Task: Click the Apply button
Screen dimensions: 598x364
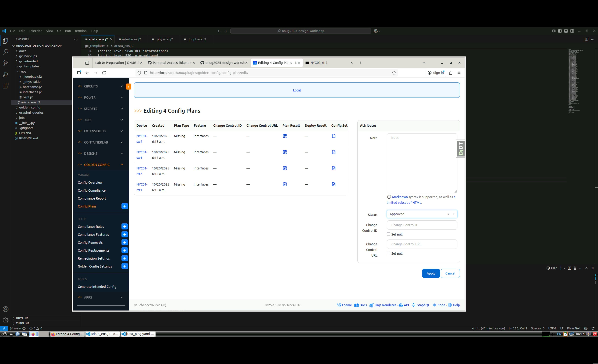Action: [x=430, y=273]
